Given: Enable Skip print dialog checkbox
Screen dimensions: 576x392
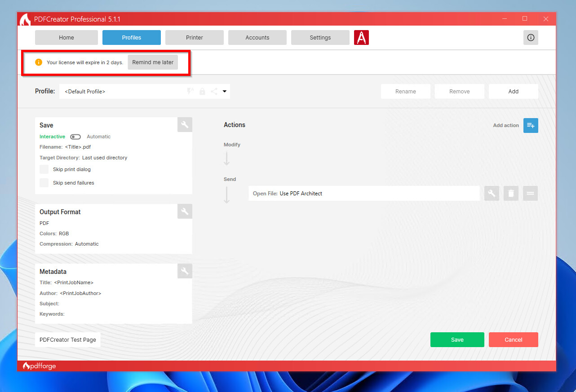Looking at the screenshot, I should (44, 169).
